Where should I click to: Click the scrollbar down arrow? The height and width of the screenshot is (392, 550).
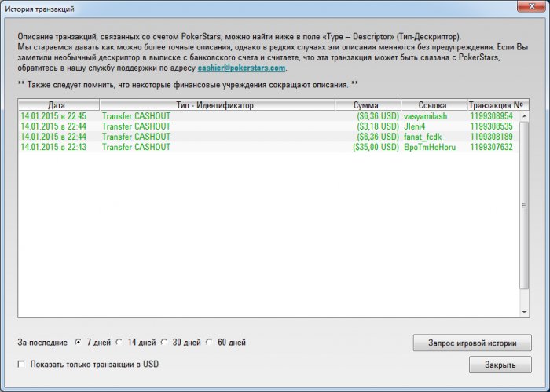tap(524, 312)
